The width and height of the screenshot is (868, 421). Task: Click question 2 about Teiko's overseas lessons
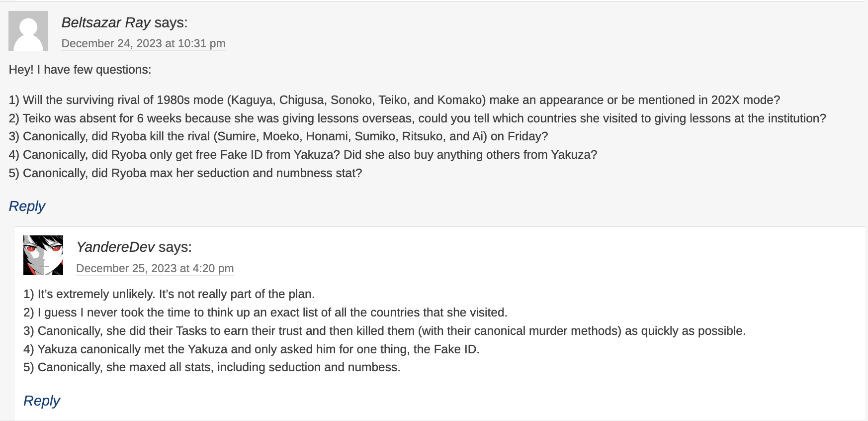click(417, 118)
